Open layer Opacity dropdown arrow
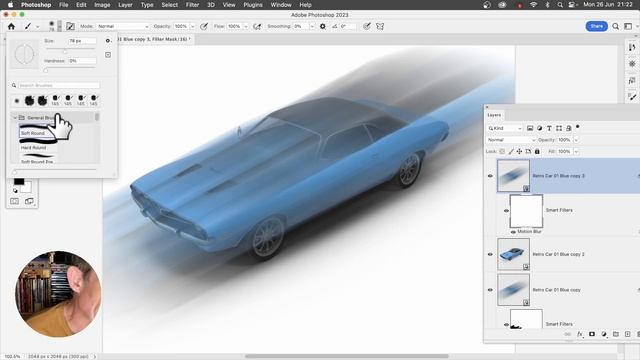This screenshot has height=360, width=640. point(576,140)
